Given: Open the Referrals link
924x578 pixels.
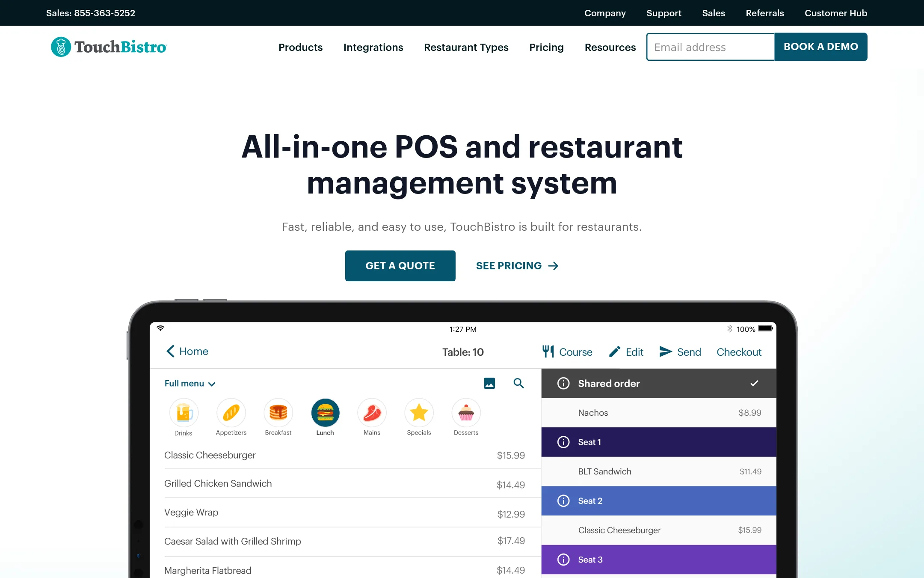Looking at the screenshot, I should click(x=764, y=13).
